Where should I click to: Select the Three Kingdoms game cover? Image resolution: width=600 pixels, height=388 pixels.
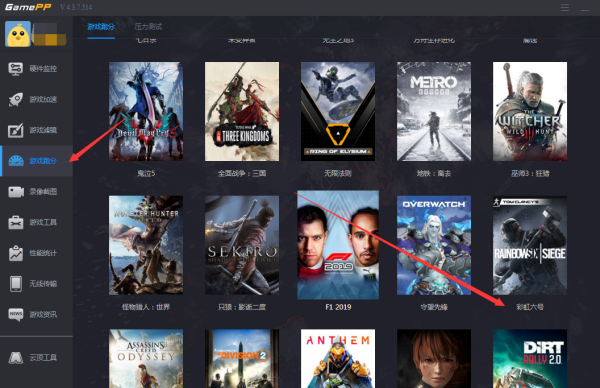click(242, 111)
